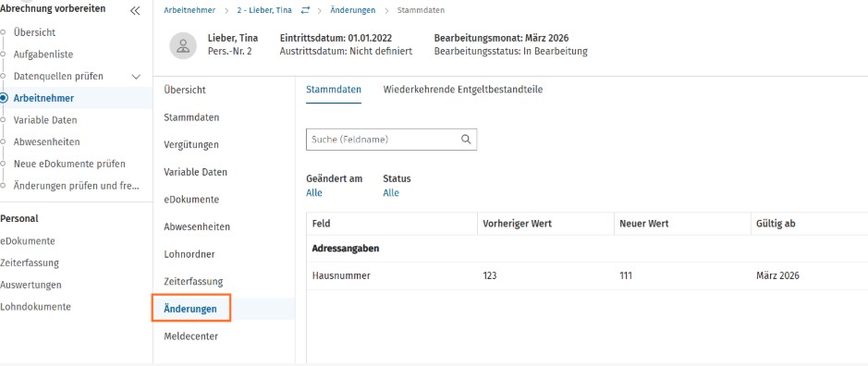Viewport: 868px width, 366px height.
Task: Click '2 - Lieber, Tina' breadcrumb link
Action: pos(264,10)
